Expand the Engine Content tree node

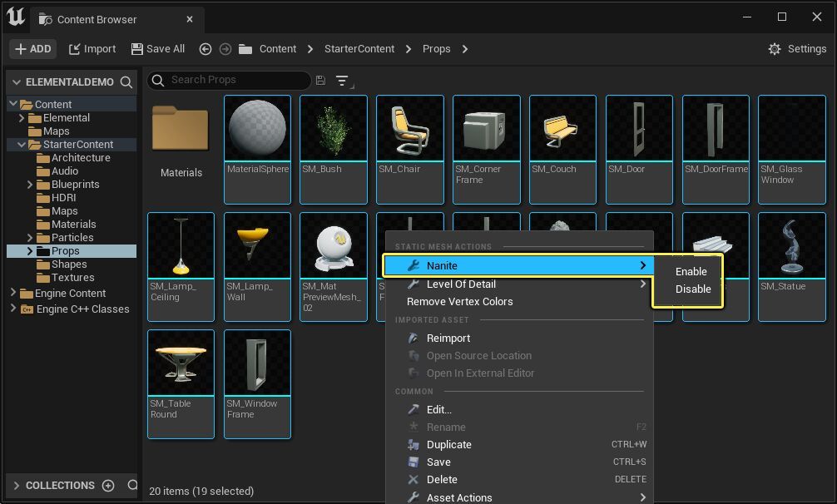coord(13,292)
